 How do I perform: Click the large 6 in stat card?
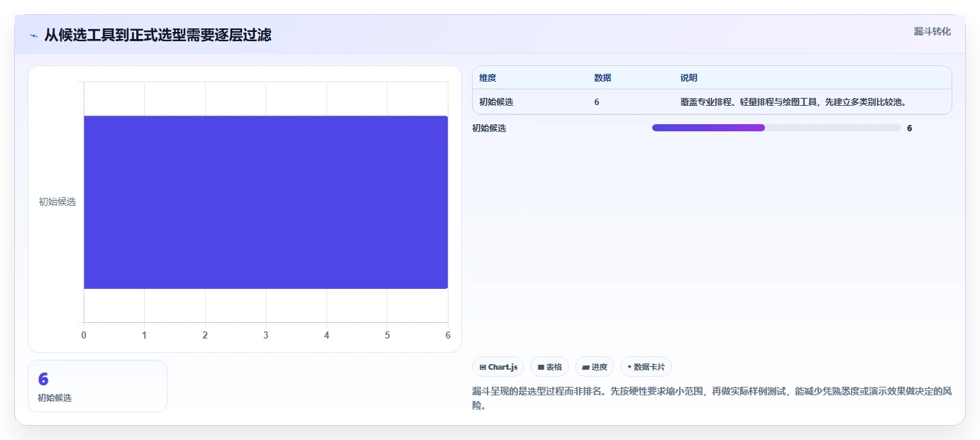point(43,379)
